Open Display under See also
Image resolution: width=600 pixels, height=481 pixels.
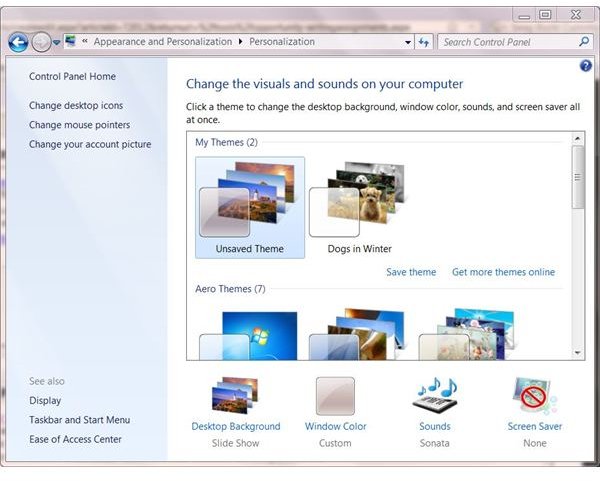coord(45,401)
